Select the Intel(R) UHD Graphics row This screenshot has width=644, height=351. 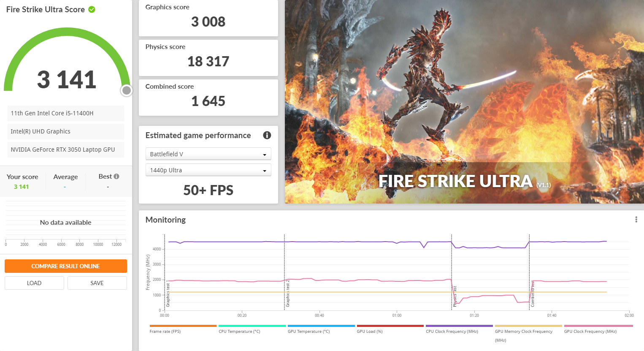(65, 131)
